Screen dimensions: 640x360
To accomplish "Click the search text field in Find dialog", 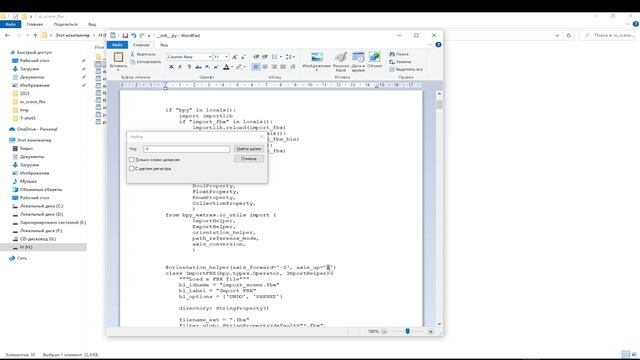I will (x=187, y=149).
